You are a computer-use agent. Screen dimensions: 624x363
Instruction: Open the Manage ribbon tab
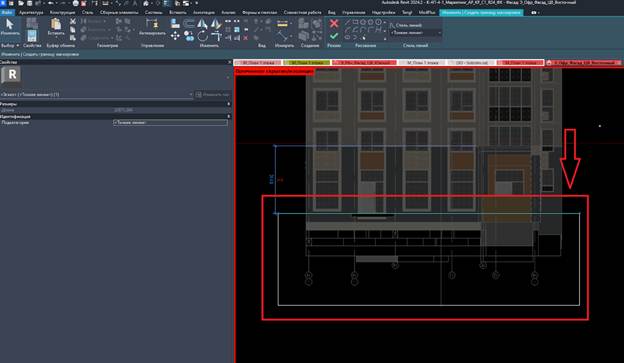point(353,12)
